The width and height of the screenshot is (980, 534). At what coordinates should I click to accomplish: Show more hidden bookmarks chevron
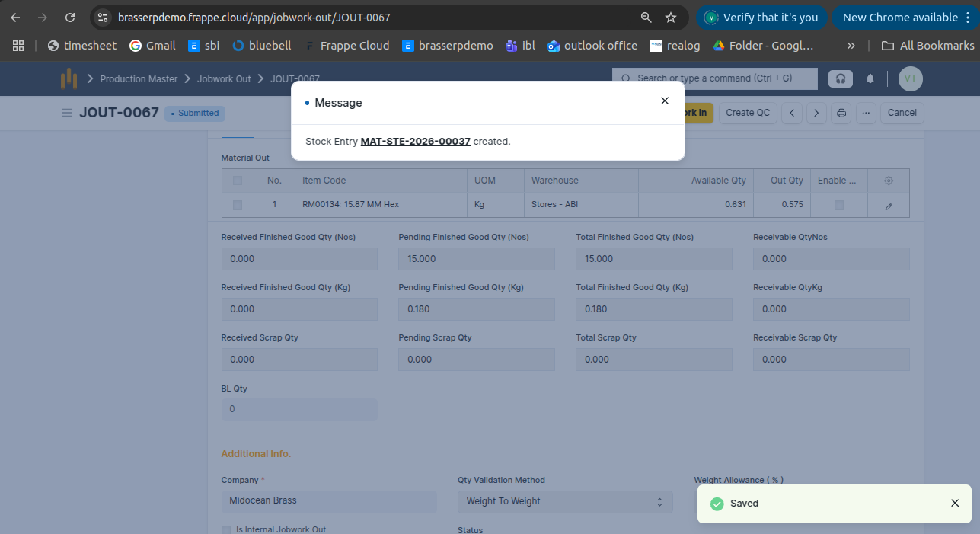pyautogui.click(x=851, y=46)
